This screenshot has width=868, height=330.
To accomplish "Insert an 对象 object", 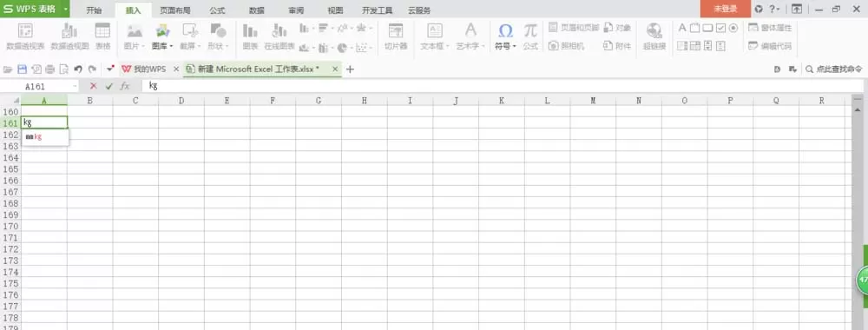I will [617, 28].
